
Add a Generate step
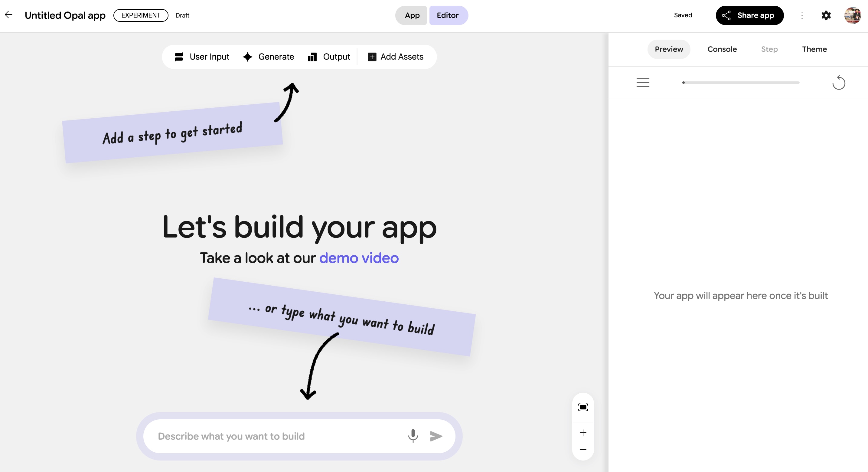[x=269, y=57]
